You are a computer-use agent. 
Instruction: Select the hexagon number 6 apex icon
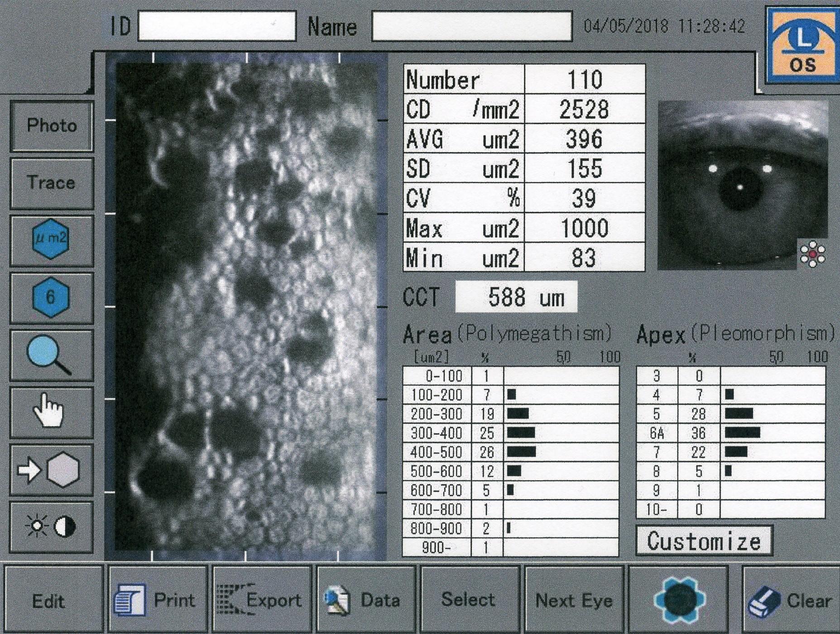point(51,298)
